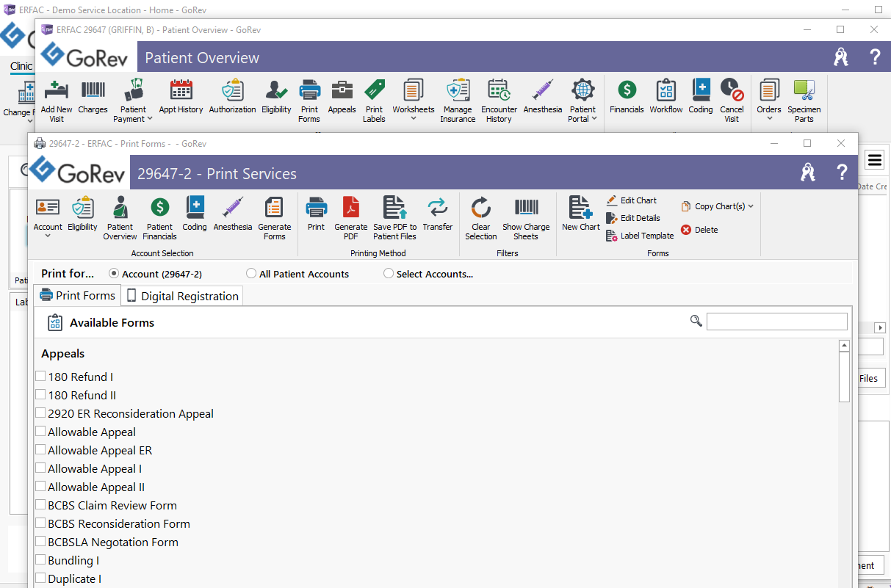
Task: Expand Worksheets dropdown in Patient Overview
Action: click(x=414, y=119)
